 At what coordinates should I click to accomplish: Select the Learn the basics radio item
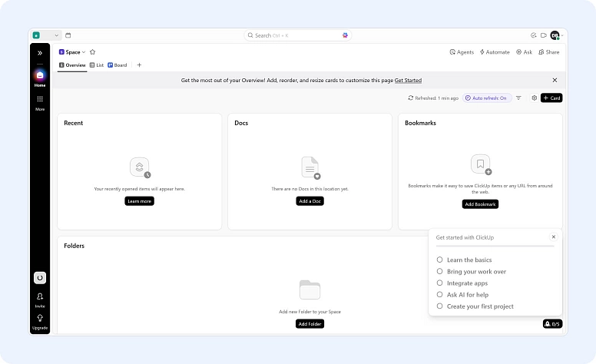(x=440, y=260)
